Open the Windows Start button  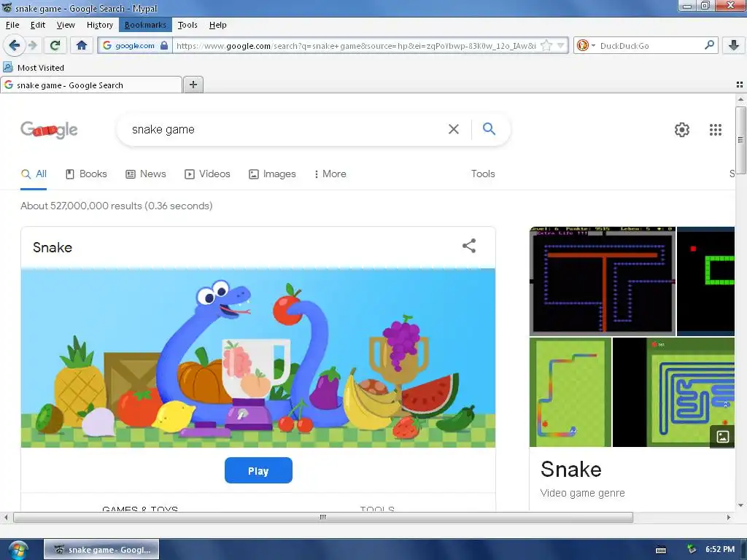18,550
